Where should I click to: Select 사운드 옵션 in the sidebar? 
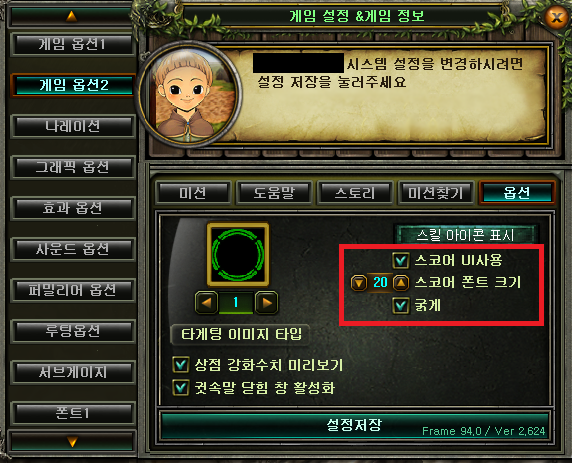click(72, 249)
